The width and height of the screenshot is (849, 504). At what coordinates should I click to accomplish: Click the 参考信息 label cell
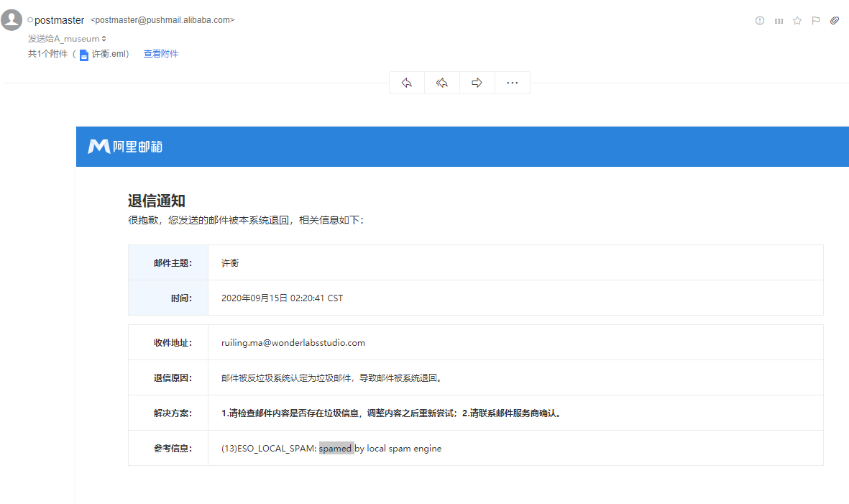pos(168,448)
